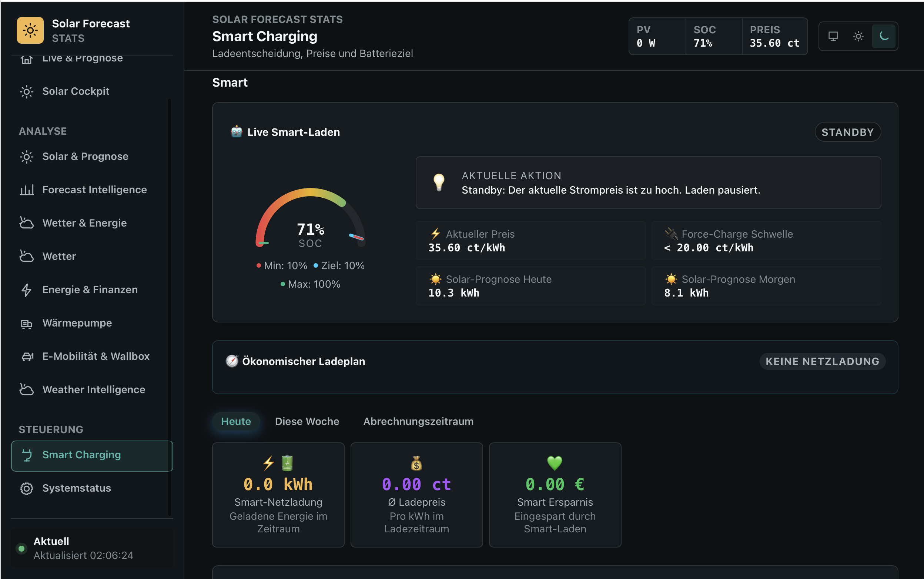Switch to the Diese Woche tab
Screen dimensions: 924x579
(x=307, y=421)
